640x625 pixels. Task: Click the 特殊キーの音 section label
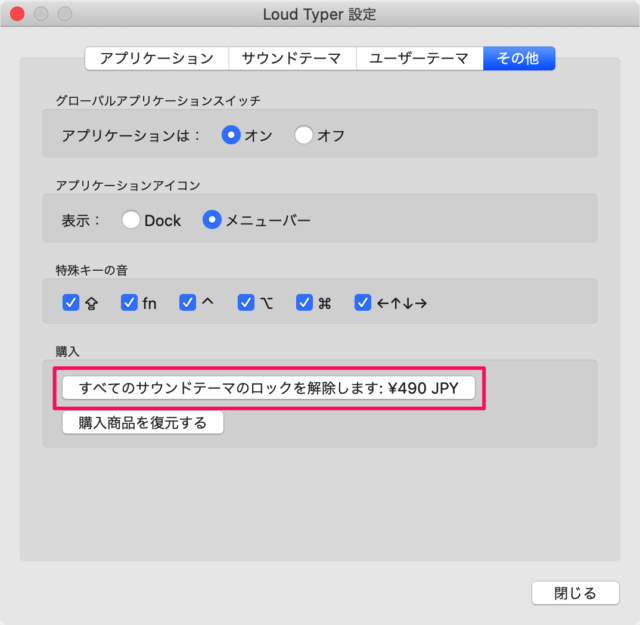pyautogui.click(x=92, y=270)
